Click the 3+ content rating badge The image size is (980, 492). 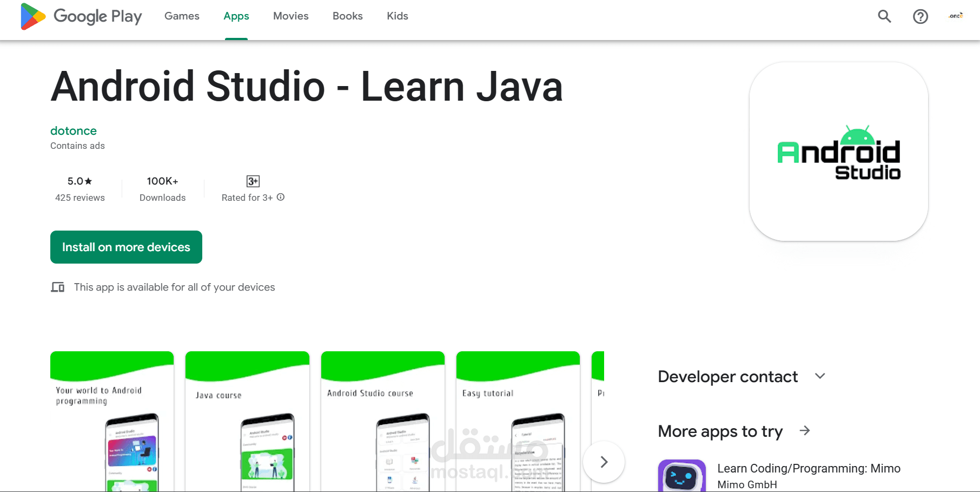(253, 181)
